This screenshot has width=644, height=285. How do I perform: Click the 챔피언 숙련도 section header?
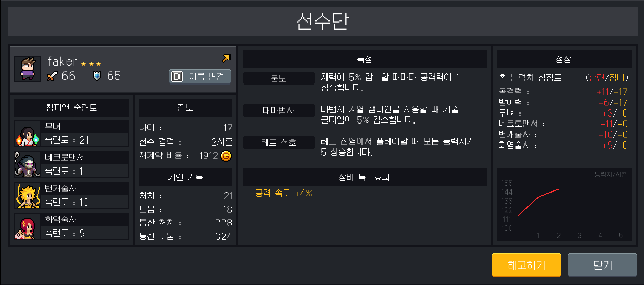[x=71, y=108]
